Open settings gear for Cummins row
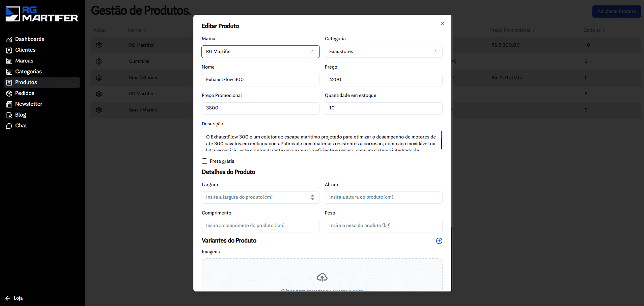Image resolution: width=644 pixels, height=306 pixels. 99,61
